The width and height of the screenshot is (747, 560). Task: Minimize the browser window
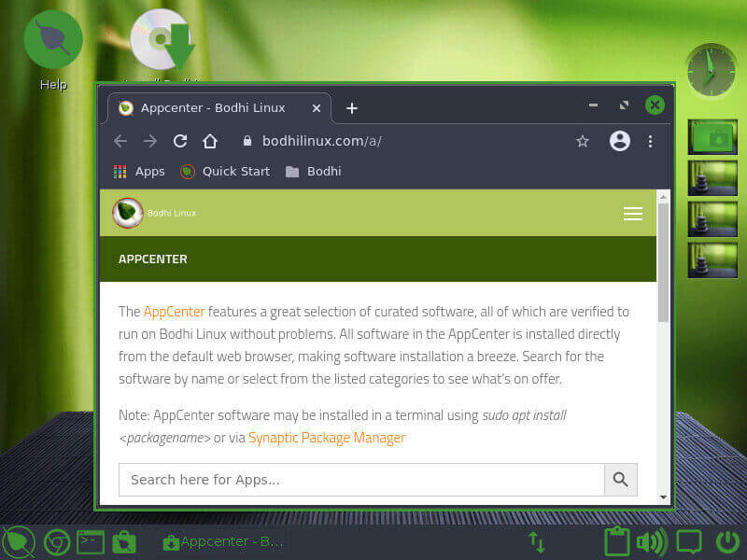point(593,105)
